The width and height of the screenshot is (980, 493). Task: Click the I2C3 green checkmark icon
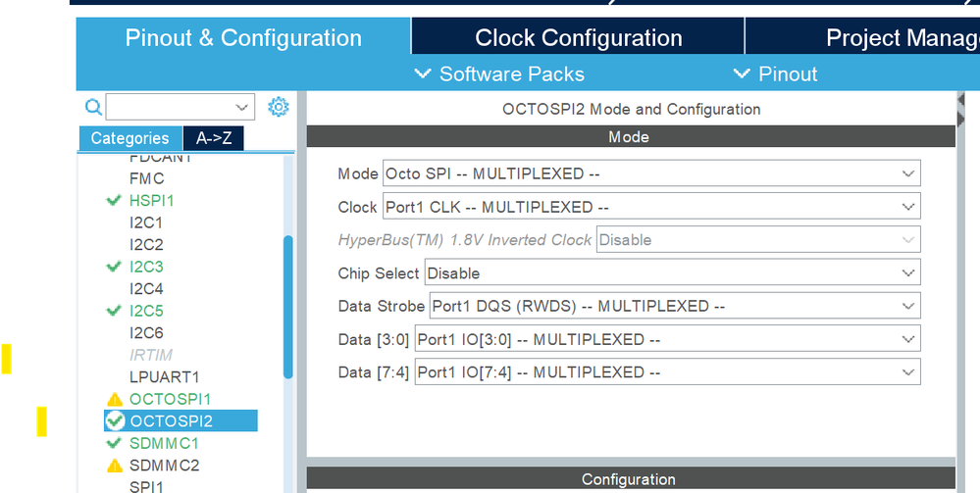pyautogui.click(x=114, y=267)
